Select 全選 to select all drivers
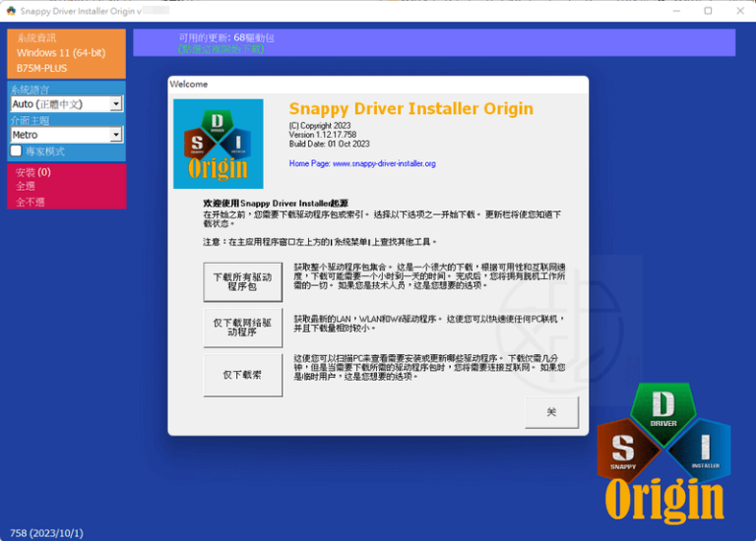756x541 pixels. click(x=26, y=186)
